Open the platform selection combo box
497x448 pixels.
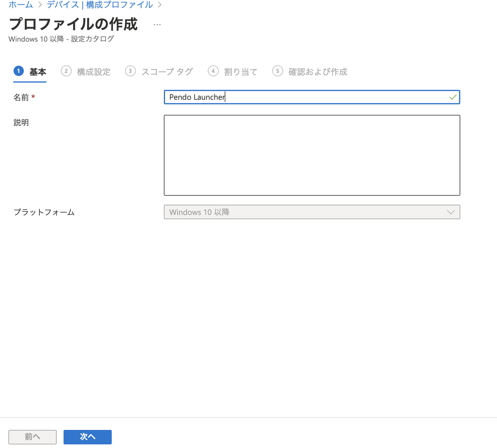pyautogui.click(x=312, y=212)
